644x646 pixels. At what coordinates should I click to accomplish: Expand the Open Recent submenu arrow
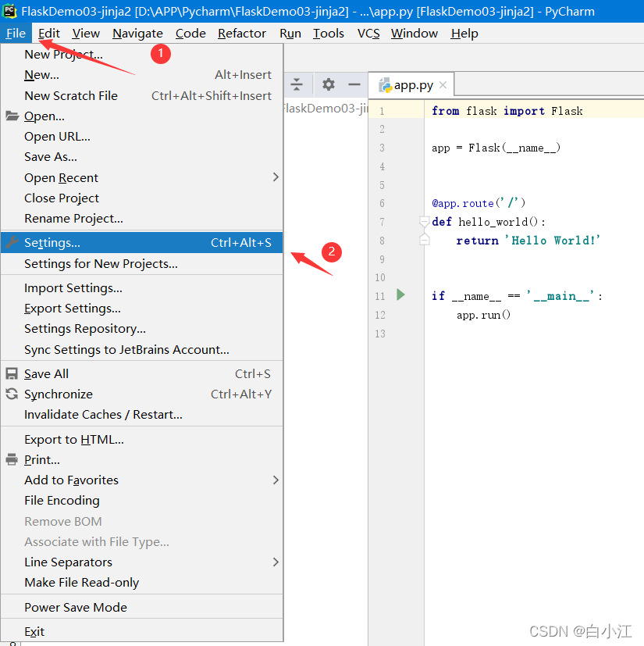point(276,177)
